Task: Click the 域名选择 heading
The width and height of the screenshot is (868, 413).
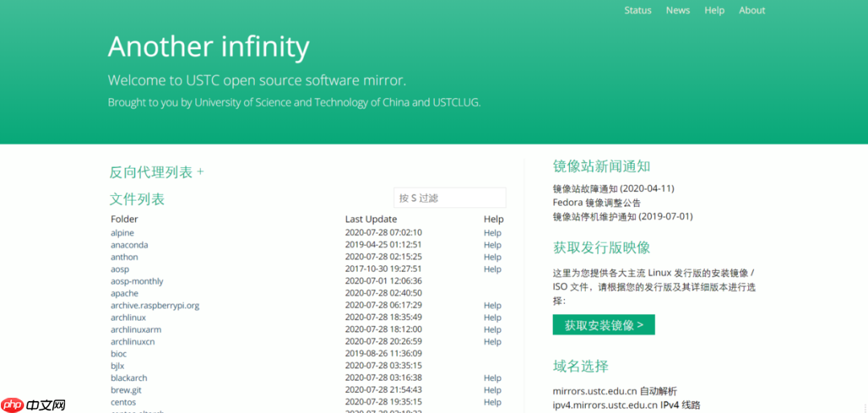Action: pyautogui.click(x=580, y=366)
